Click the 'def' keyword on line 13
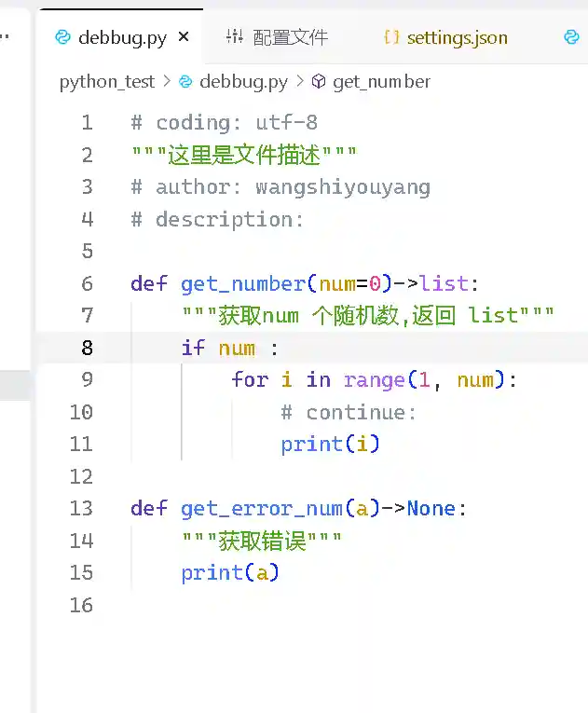The width and height of the screenshot is (588, 713). [149, 508]
